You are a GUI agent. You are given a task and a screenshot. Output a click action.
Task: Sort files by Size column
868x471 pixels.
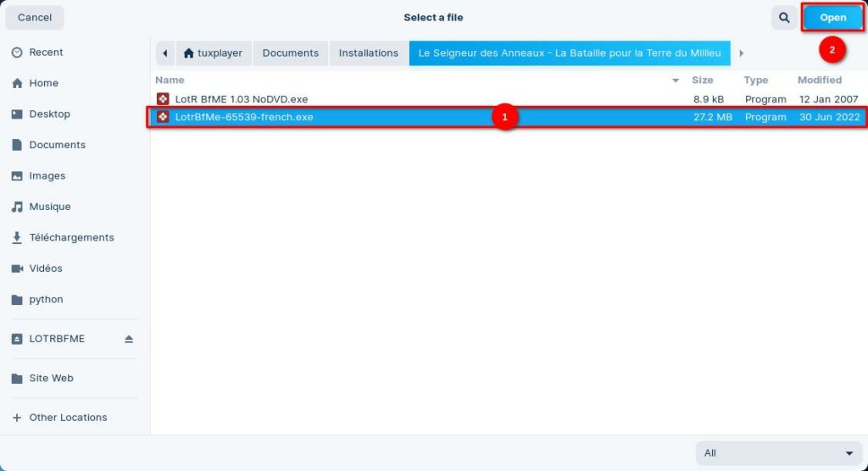coord(702,80)
